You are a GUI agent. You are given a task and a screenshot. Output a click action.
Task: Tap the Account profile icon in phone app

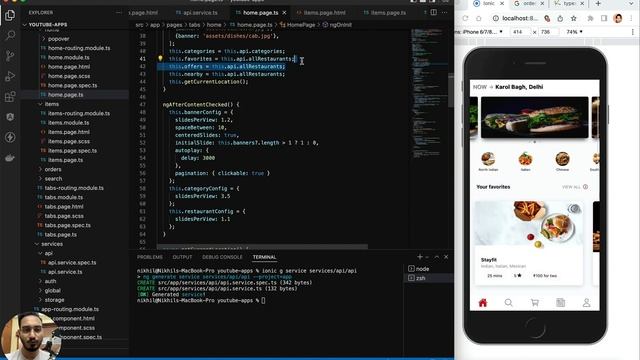[587, 302]
